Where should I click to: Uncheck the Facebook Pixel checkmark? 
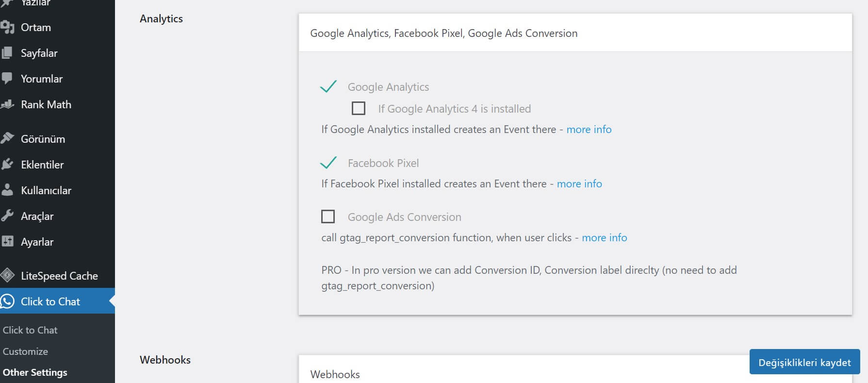(x=328, y=163)
